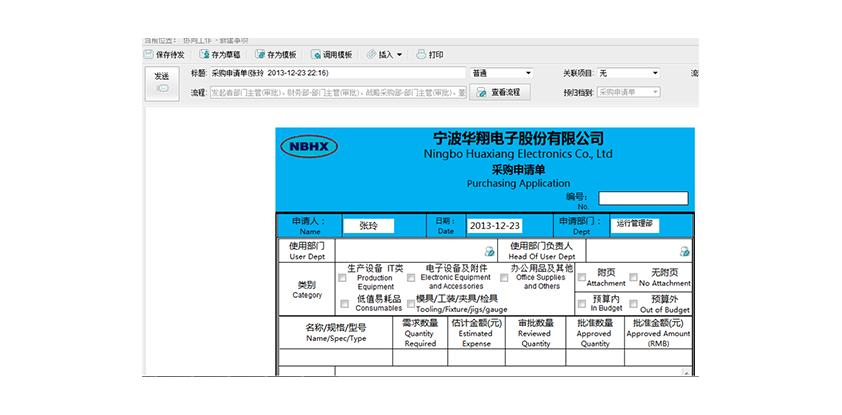Click the envelope 发送 send button
Screen dimensions: 842x415
pos(162,84)
